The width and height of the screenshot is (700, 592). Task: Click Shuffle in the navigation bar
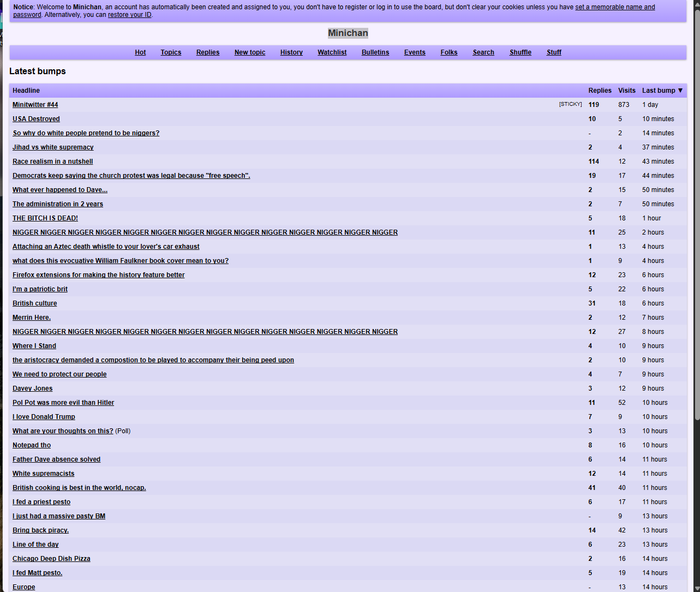(x=520, y=52)
